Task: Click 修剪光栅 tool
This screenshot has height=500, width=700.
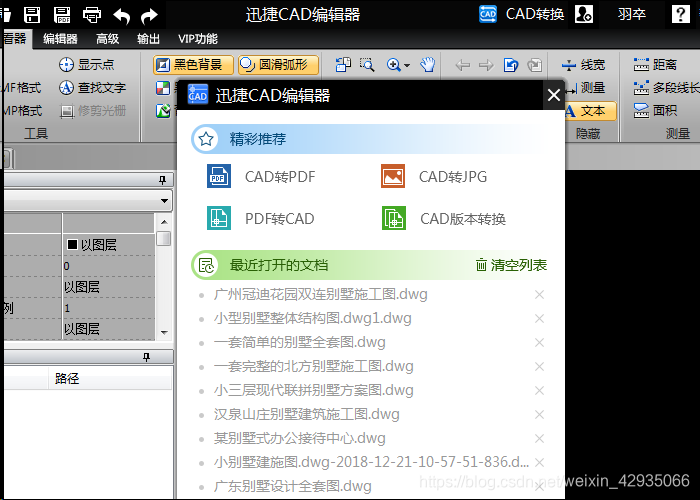Action: click(x=92, y=110)
